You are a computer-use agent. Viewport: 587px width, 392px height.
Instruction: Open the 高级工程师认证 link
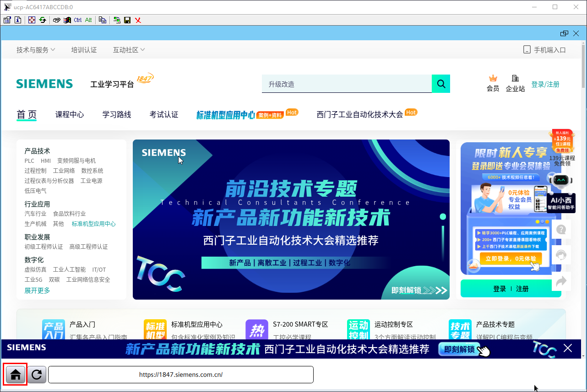coord(89,247)
